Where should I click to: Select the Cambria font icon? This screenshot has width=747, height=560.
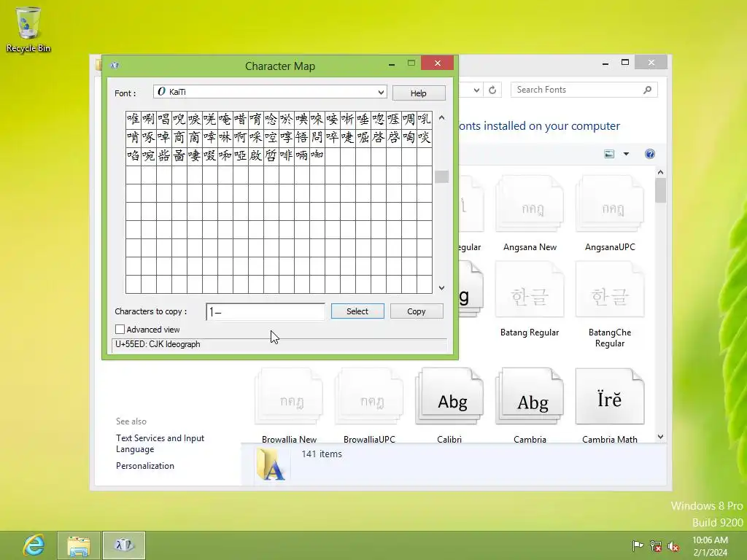(x=530, y=397)
